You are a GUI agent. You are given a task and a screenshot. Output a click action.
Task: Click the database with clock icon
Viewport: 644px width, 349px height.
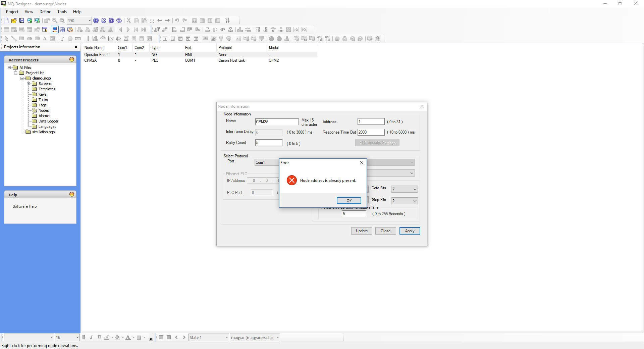pyautogui.click(x=70, y=30)
